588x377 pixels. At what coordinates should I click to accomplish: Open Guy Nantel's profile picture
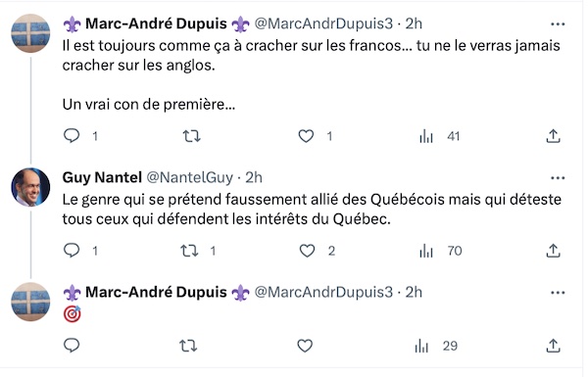30,187
